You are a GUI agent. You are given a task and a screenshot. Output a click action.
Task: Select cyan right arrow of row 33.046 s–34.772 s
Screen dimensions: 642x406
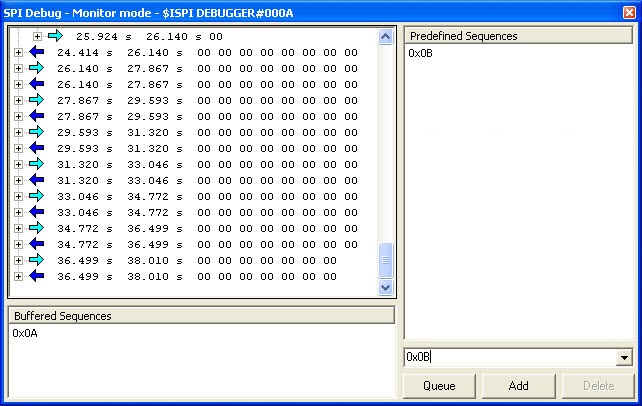pyautogui.click(x=37, y=196)
